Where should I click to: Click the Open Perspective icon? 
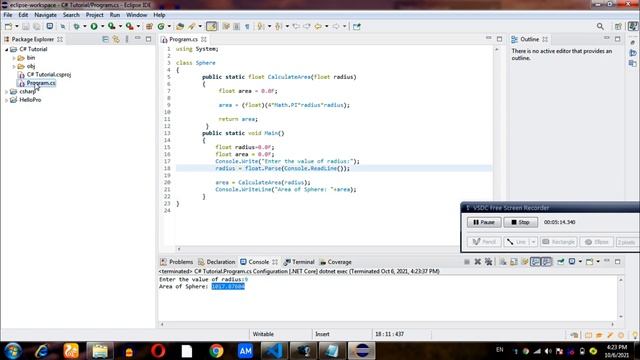[x=618, y=27]
